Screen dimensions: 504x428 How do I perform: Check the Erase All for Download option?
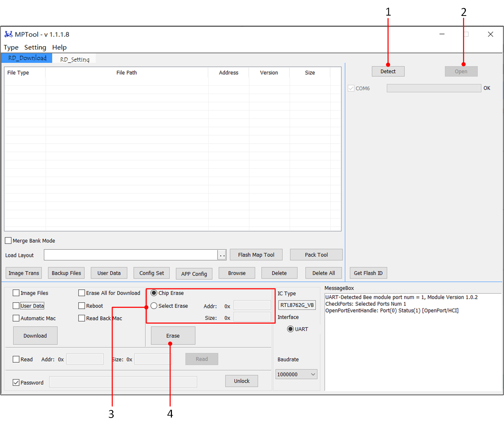pyautogui.click(x=82, y=293)
